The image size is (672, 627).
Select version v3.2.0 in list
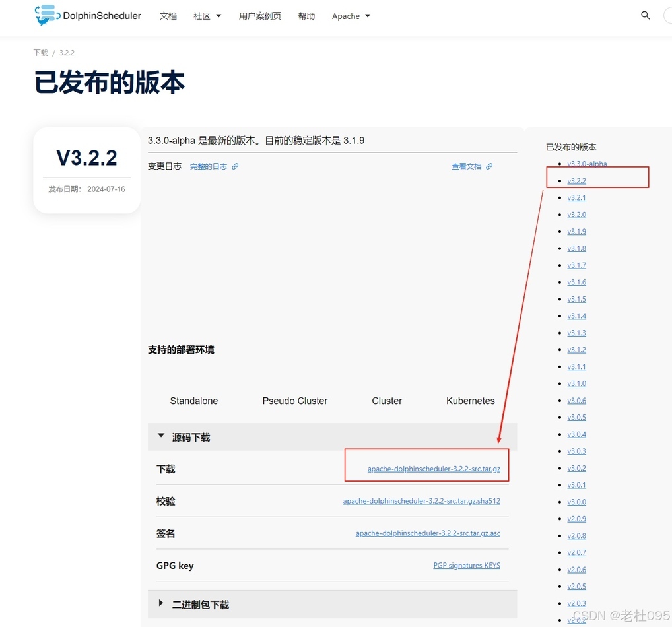pyautogui.click(x=576, y=214)
